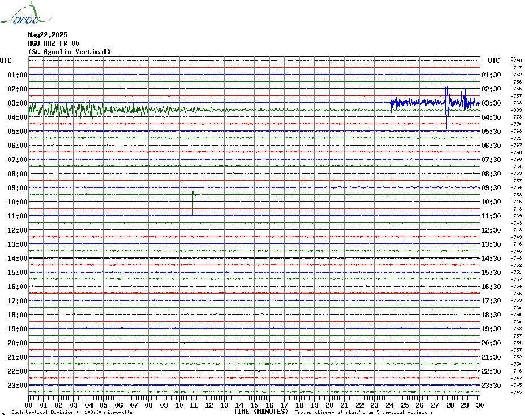The width and height of the screenshot is (525, 420).
Task: Click the 17:30 time label
Action: 491,301
